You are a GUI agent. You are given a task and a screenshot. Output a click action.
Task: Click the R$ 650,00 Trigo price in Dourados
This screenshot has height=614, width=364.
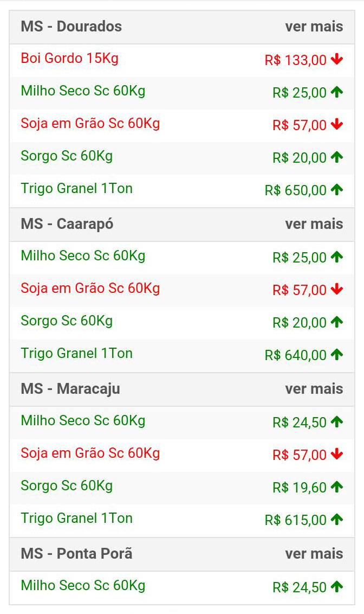click(x=296, y=190)
